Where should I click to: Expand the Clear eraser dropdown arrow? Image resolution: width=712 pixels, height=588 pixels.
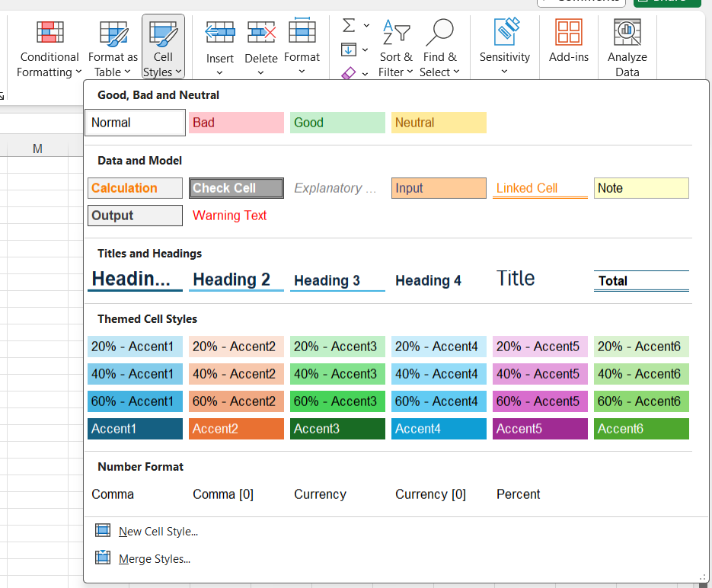pos(365,74)
